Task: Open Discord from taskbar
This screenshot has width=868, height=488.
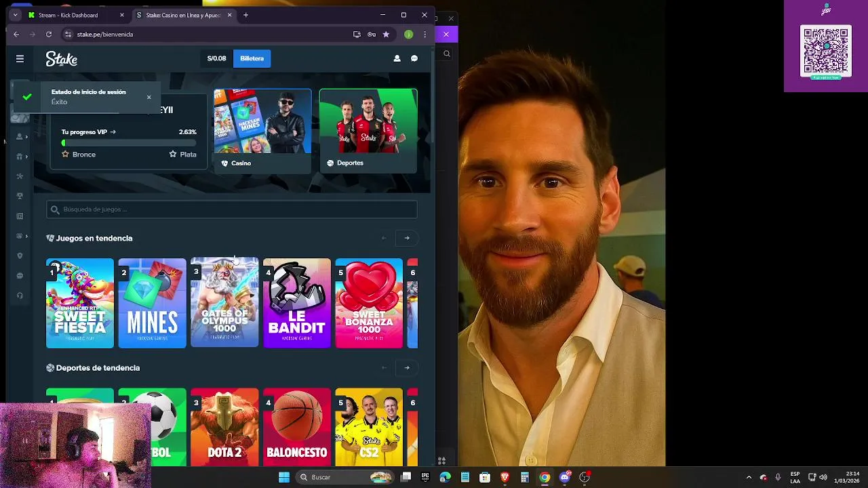Action: (564, 477)
